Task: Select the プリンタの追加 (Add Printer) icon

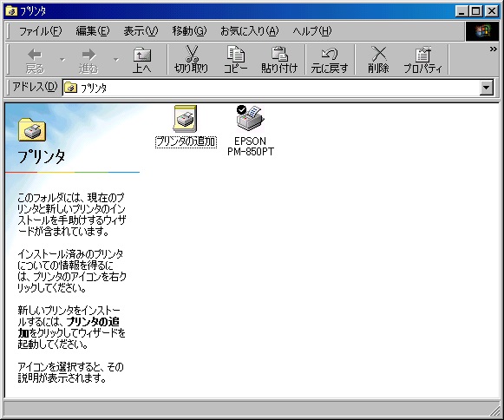Action: [x=186, y=118]
